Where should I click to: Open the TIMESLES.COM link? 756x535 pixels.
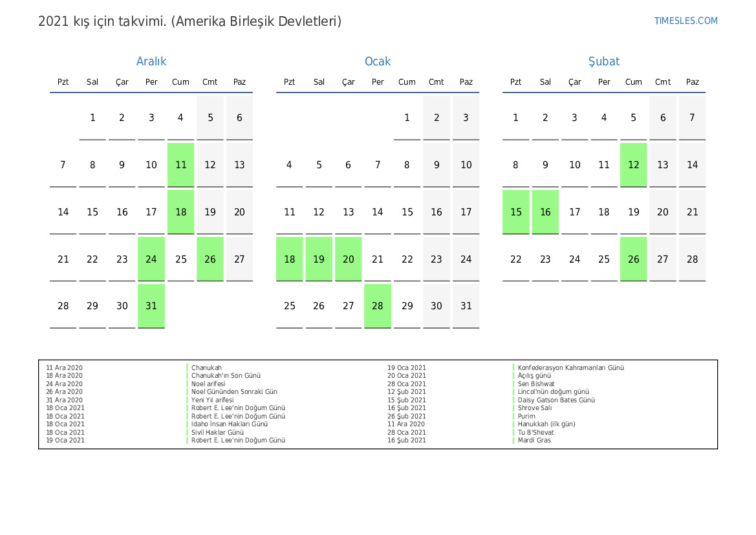click(686, 21)
